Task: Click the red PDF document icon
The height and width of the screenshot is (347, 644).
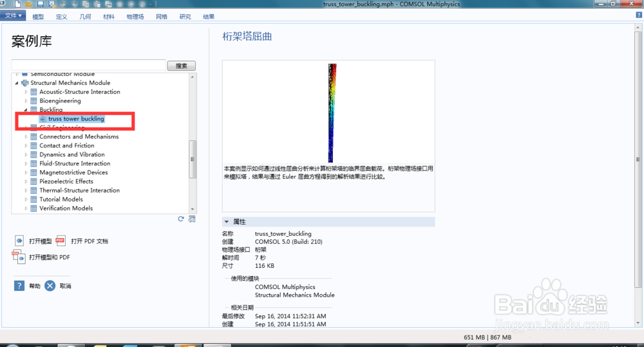Action: coord(61,241)
